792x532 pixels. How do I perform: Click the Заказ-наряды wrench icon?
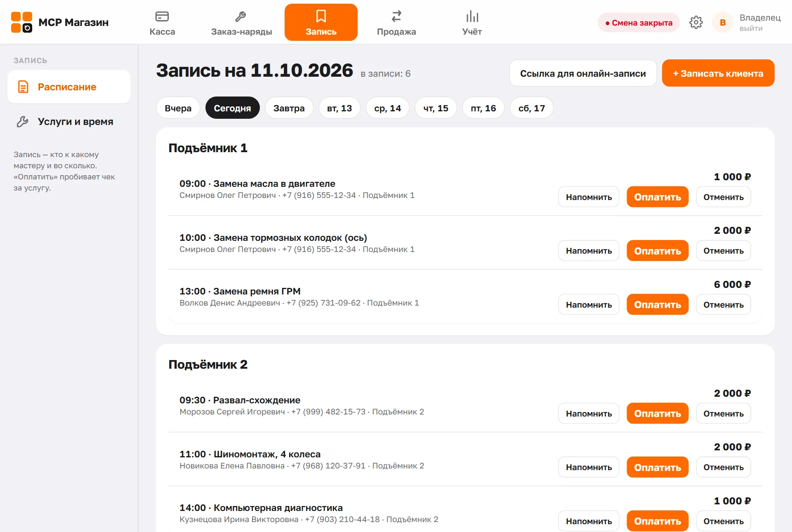pyautogui.click(x=240, y=16)
